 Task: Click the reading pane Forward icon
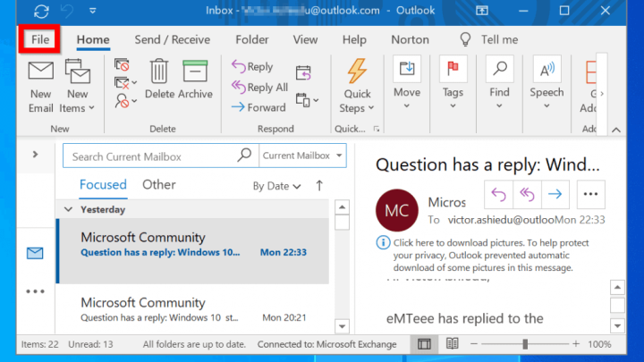click(x=555, y=194)
